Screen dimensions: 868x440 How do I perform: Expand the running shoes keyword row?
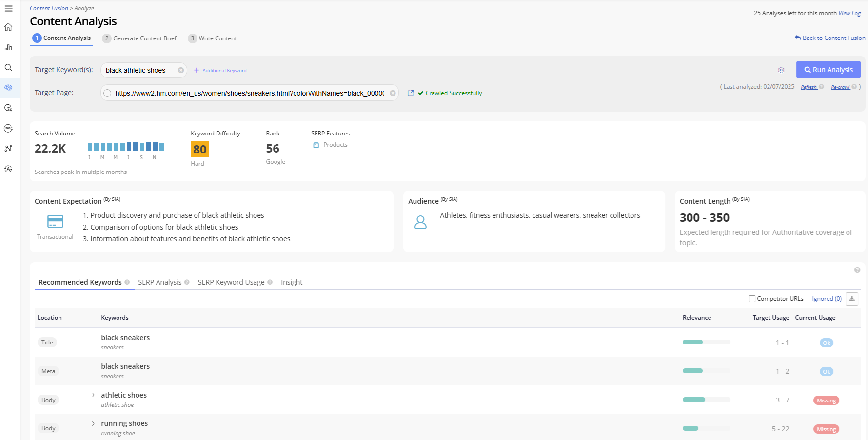[93, 424]
